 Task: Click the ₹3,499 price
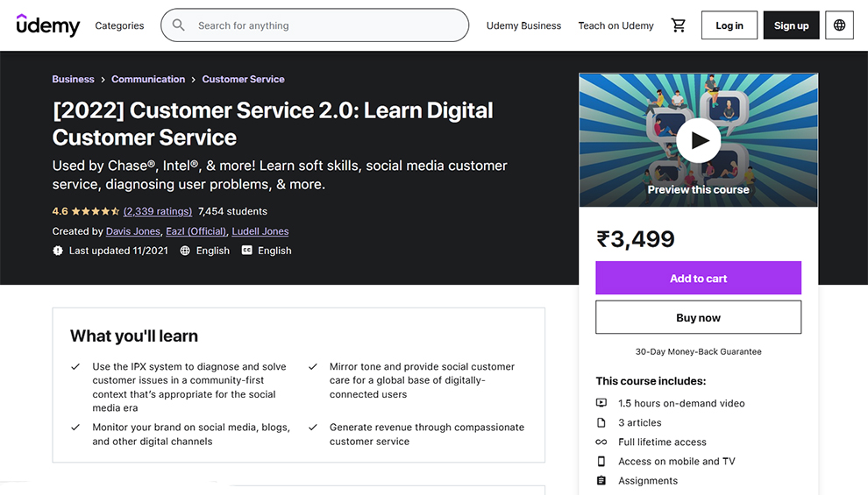636,239
